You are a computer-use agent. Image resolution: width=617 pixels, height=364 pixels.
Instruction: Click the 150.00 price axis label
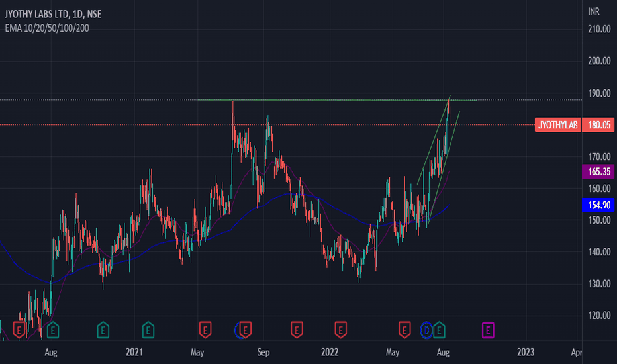click(x=599, y=220)
